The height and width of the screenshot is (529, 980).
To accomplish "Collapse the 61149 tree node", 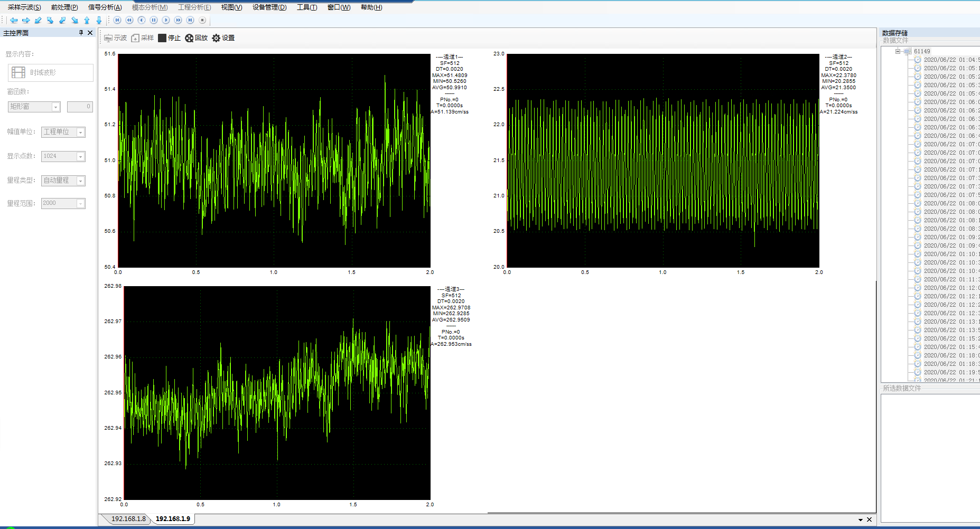I will [x=898, y=51].
